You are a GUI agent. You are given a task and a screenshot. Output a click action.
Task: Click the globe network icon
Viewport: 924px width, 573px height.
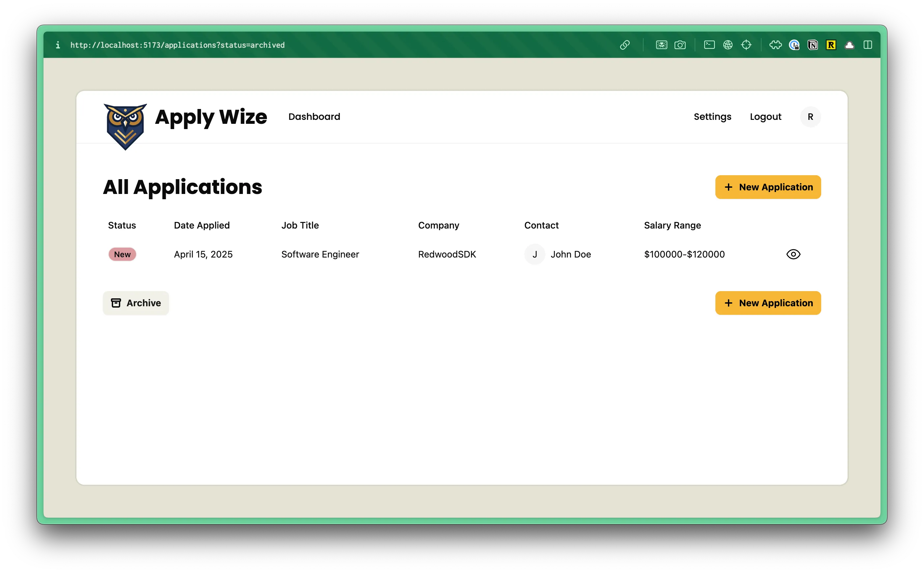pyautogui.click(x=728, y=45)
